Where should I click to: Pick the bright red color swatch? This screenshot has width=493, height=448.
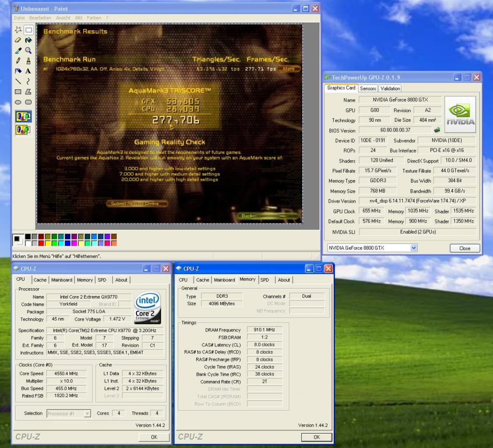click(x=41, y=243)
